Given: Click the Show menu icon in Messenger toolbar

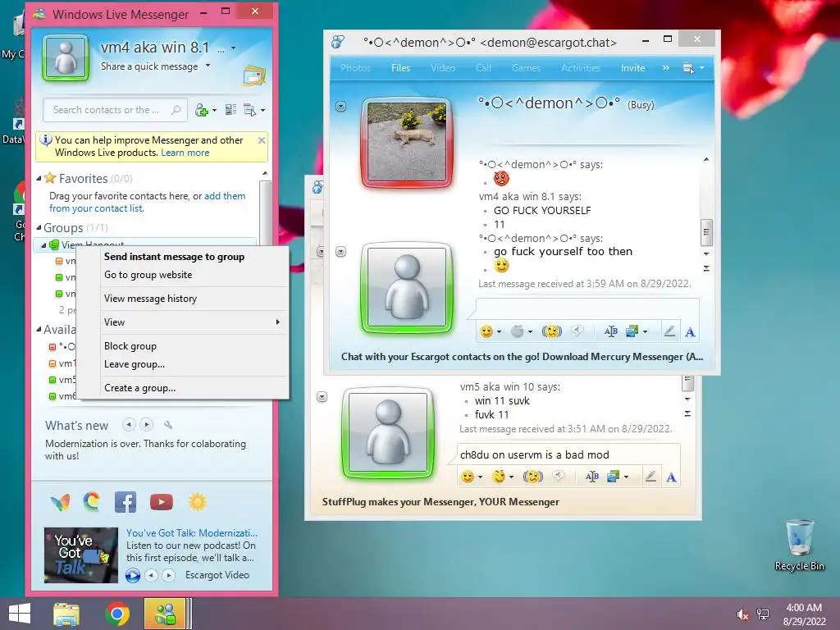Looking at the screenshot, I should pos(250,110).
